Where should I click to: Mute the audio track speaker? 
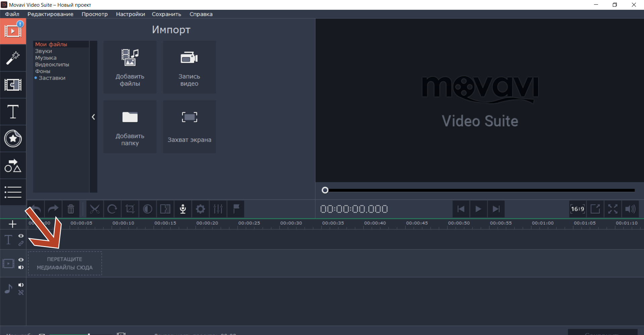pos(21,285)
